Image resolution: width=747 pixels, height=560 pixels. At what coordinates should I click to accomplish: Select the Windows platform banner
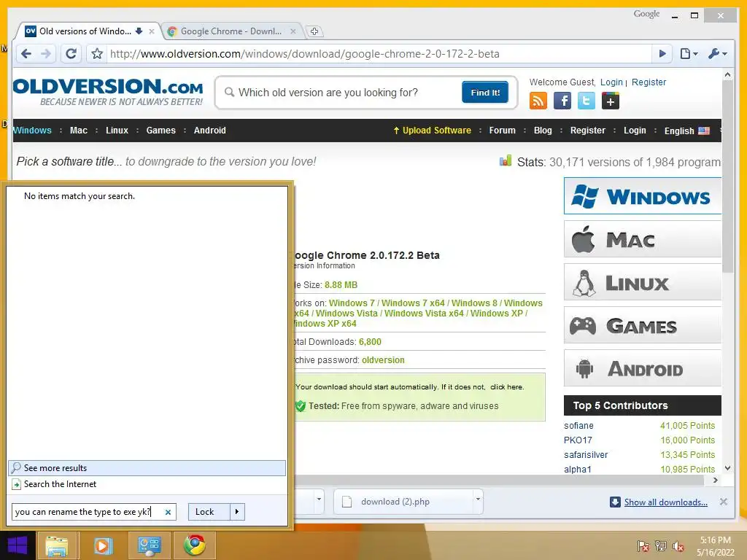[x=643, y=196]
